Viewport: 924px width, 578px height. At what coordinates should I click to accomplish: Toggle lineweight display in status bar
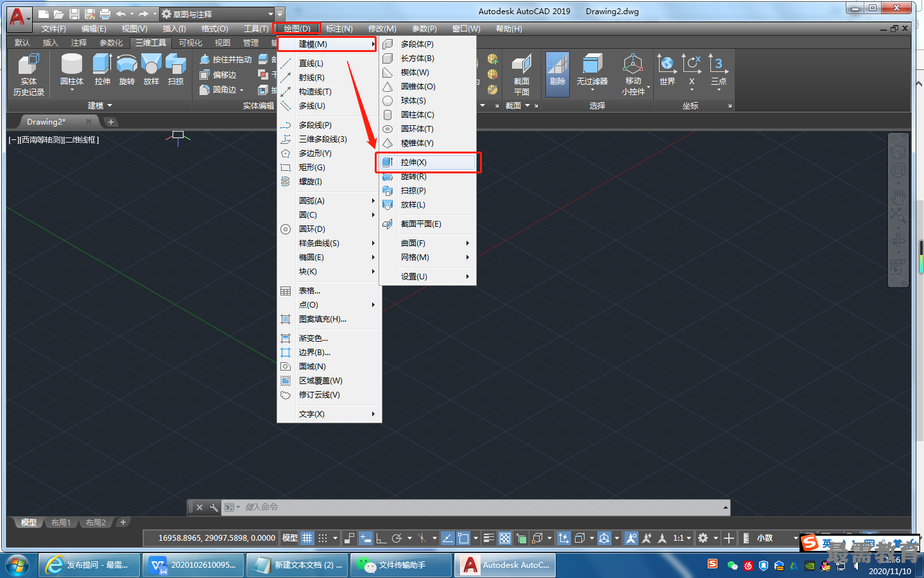(x=488, y=538)
